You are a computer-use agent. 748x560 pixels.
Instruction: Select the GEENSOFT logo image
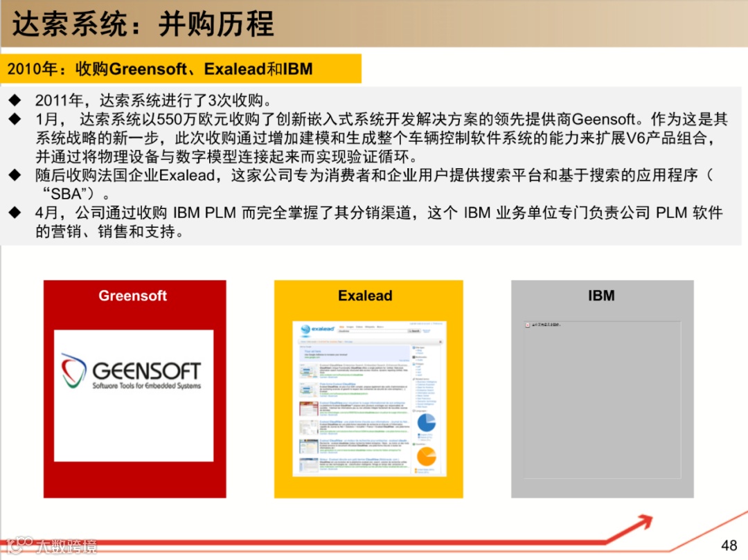(x=134, y=395)
